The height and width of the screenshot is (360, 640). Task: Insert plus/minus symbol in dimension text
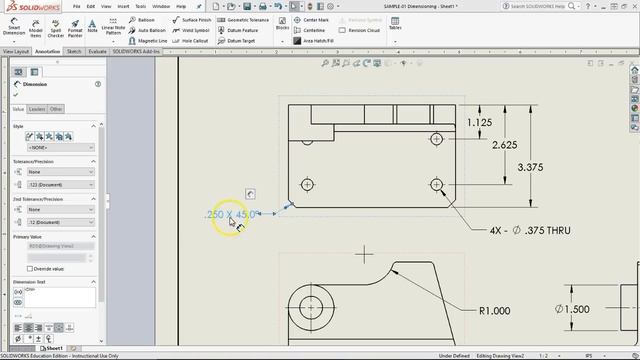(38, 338)
